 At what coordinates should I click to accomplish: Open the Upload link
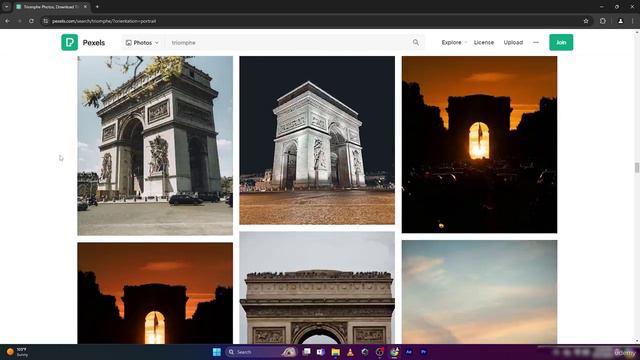tap(513, 42)
